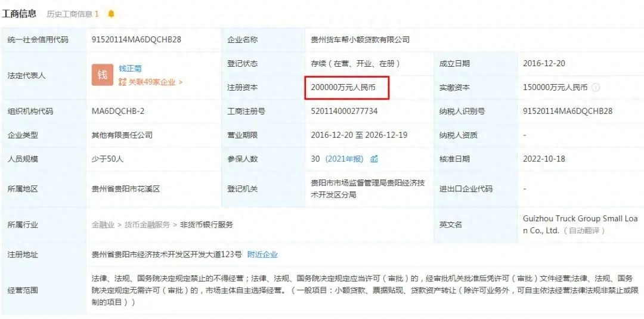Click the 所属地区 label cell
This screenshot has height=319, width=644.
(44, 189)
